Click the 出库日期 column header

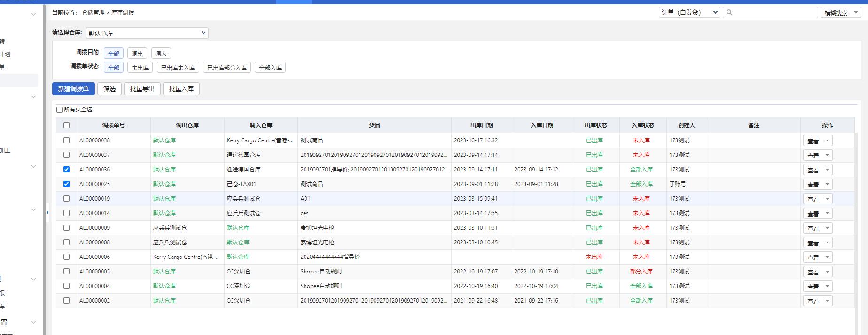pyautogui.click(x=482, y=125)
